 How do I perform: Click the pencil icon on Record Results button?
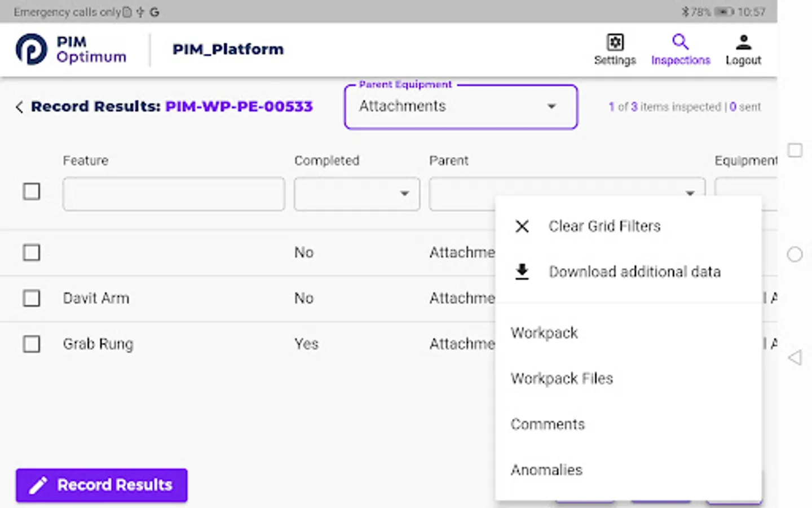coord(39,485)
